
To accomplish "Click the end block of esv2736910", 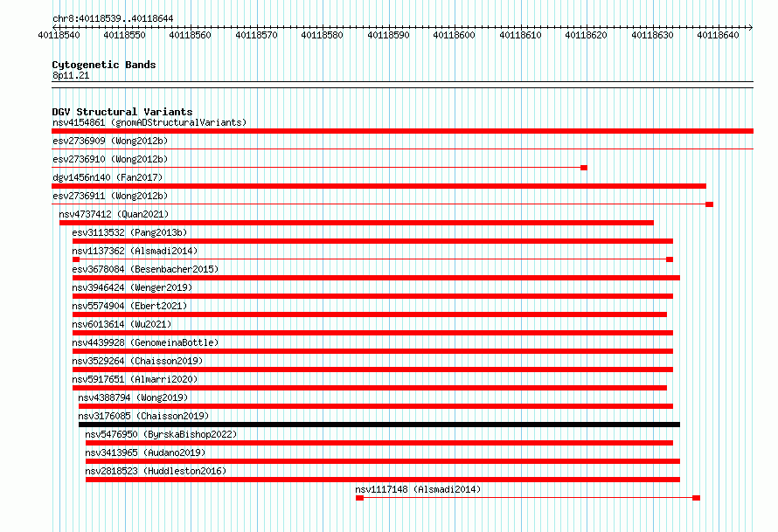I will tap(584, 168).
